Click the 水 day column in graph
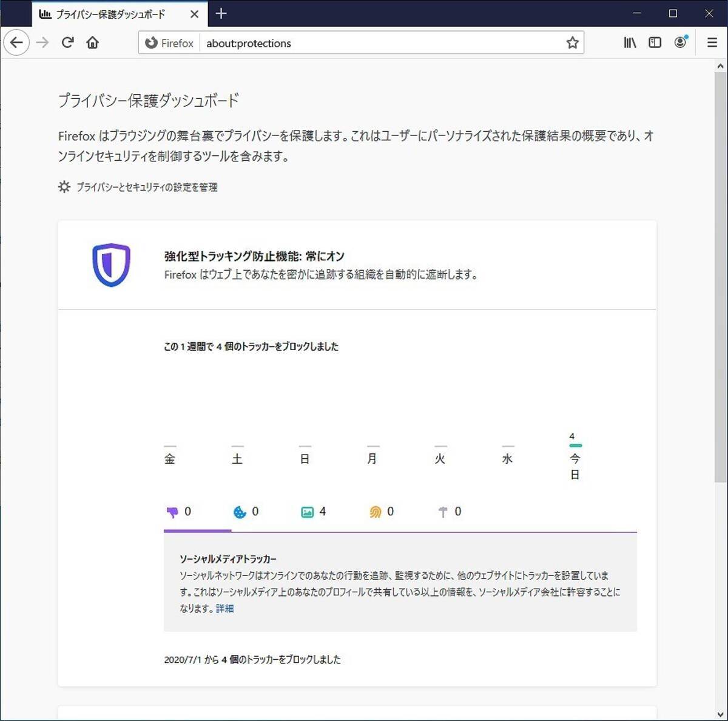Viewport: 728px width, 721px height. (508, 456)
